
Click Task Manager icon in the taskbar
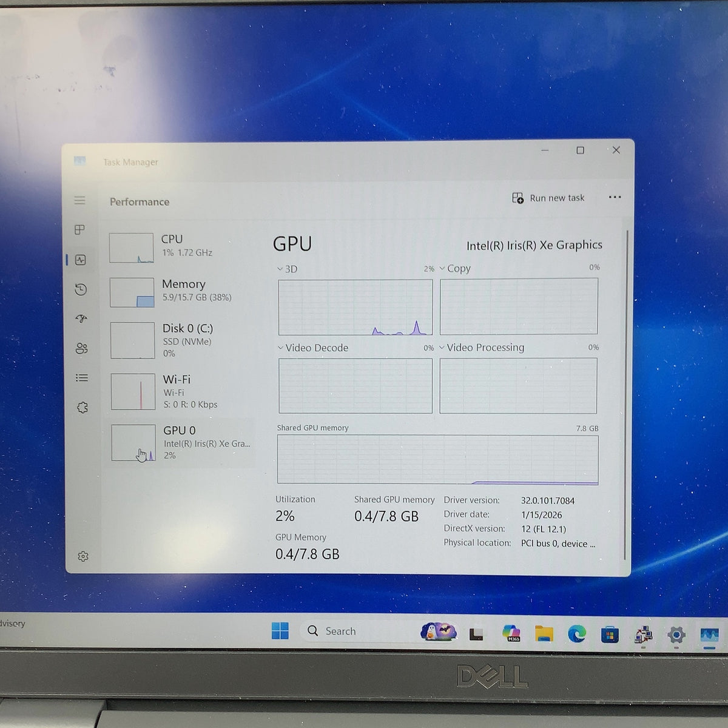709,635
